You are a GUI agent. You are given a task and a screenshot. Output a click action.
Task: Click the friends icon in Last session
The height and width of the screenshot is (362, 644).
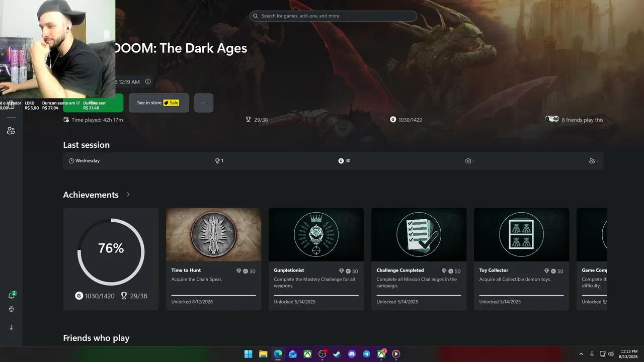coord(592,161)
